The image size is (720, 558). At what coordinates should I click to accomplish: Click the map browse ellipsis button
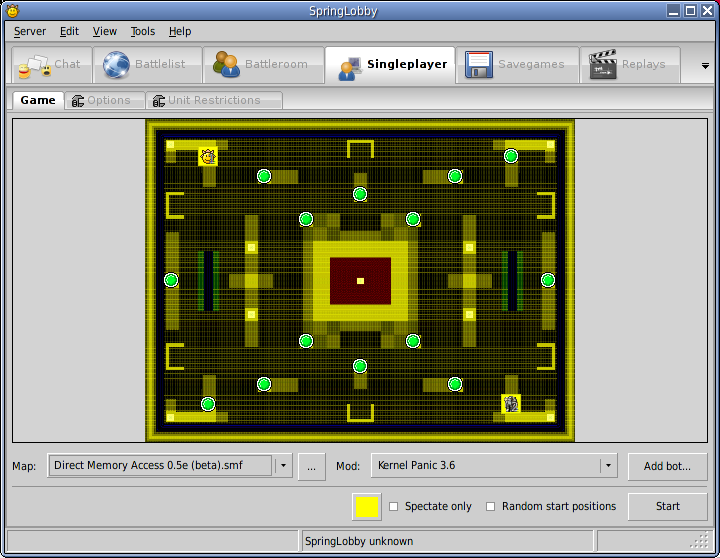click(x=312, y=466)
